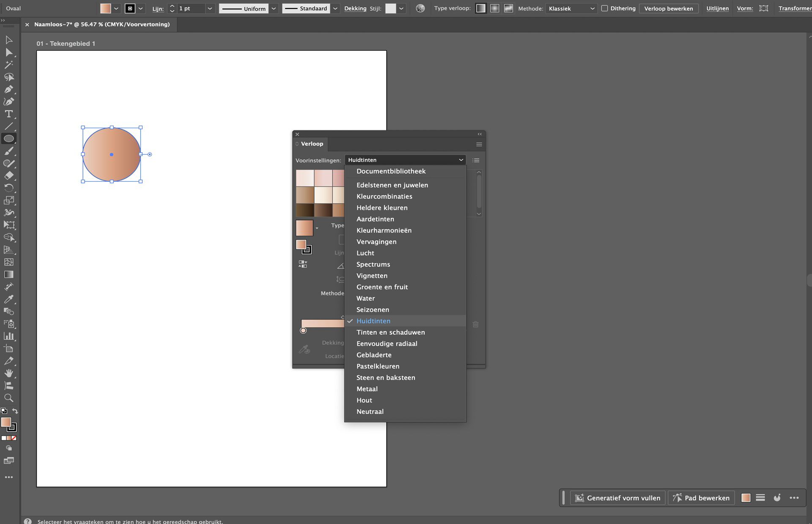Viewport: 812px width, 524px height.
Task: Select the Direct Selection tool
Action: tap(8, 52)
